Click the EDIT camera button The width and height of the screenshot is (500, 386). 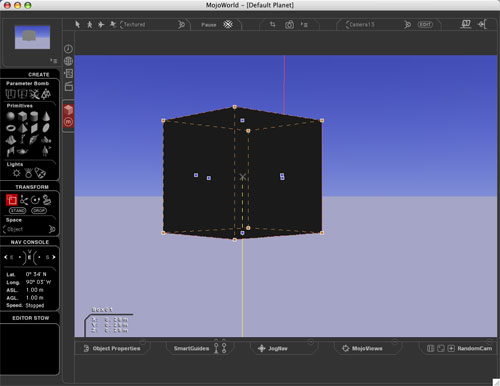(425, 24)
